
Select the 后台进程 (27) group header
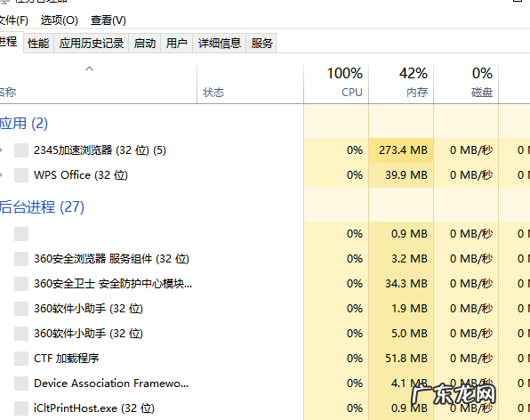pos(42,207)
